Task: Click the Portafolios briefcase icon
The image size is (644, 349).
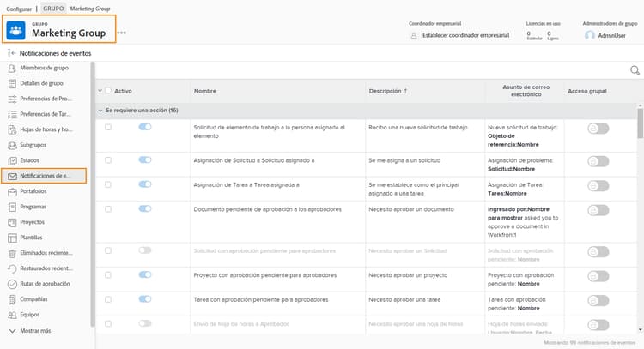Action: (x=12, y=191)
